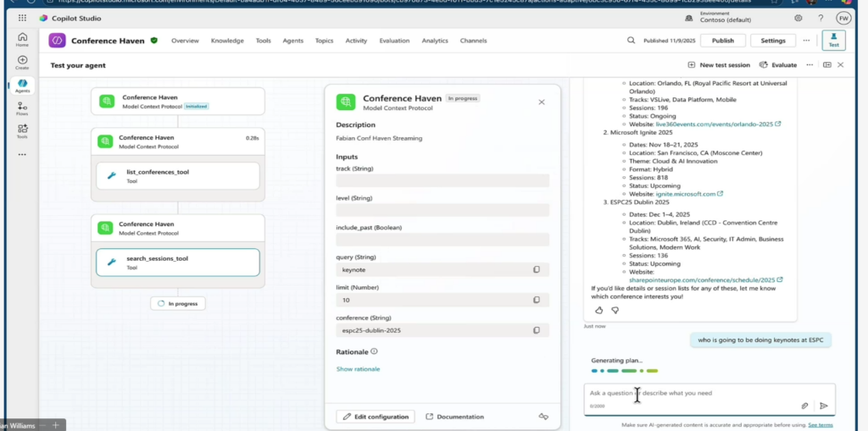This screenshot has width=868, height=431.
Task: Give thumbs down to agent response
Action: coord(615,310)
